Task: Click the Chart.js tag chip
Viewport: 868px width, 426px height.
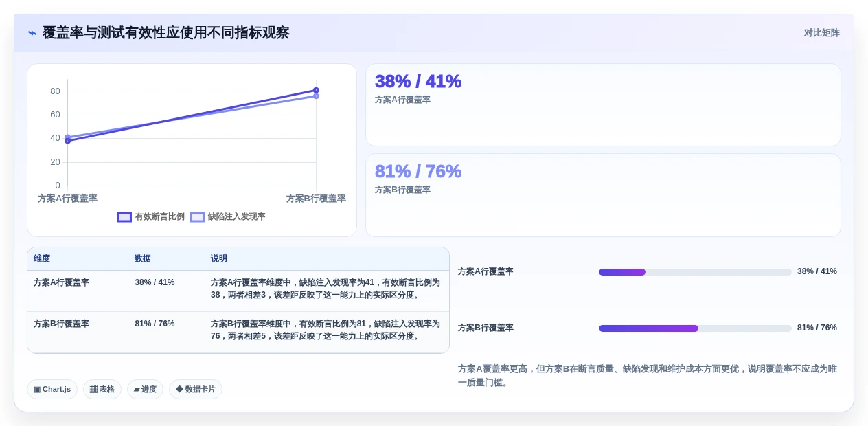Action: (x=52, y=390)
